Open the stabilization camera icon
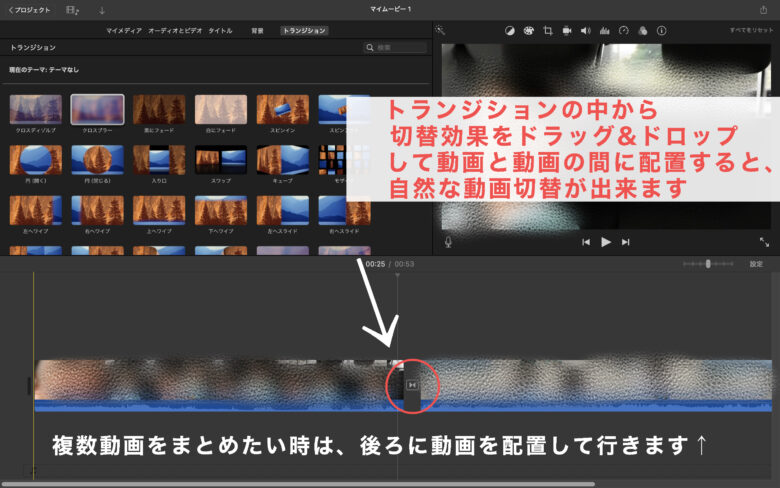This screenshot has height=488, width=780. pos(566,31)
